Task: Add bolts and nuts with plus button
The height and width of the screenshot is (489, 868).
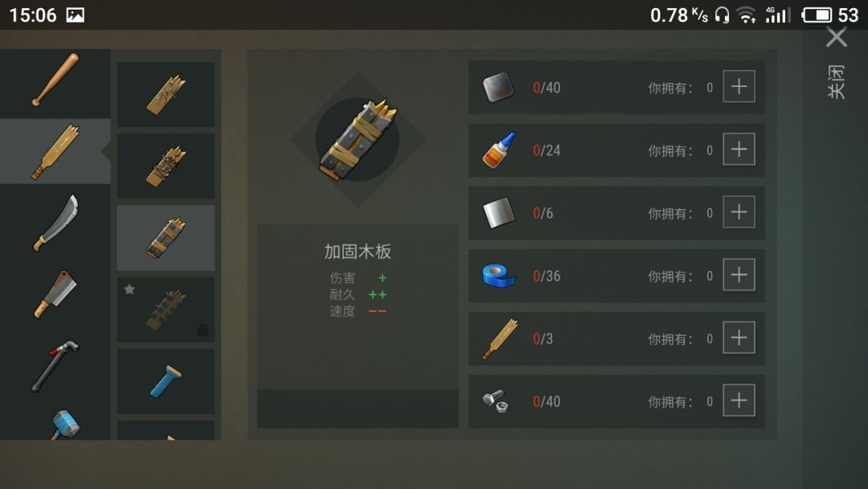Action: pyautogui.click(x=739, y=401)
